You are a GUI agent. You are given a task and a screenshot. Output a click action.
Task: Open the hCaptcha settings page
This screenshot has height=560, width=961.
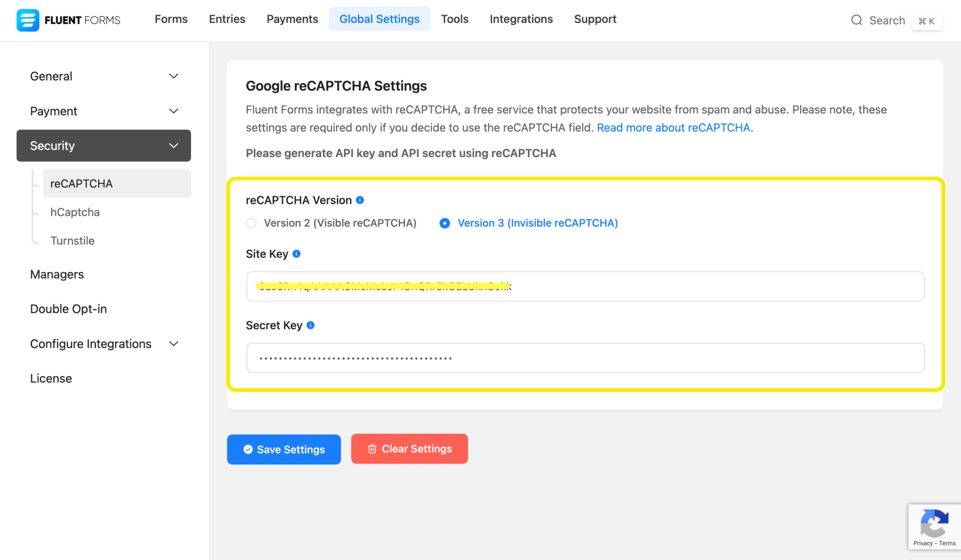coord(75,212)
